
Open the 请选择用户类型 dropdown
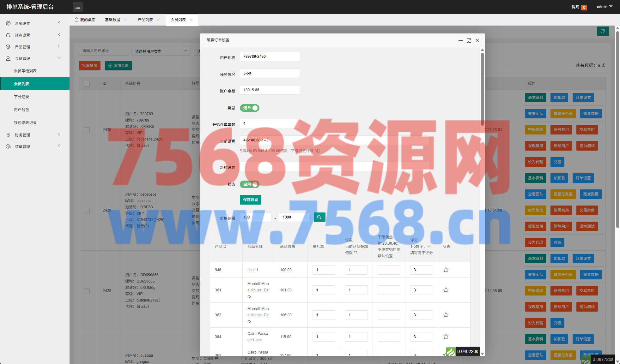161,51
